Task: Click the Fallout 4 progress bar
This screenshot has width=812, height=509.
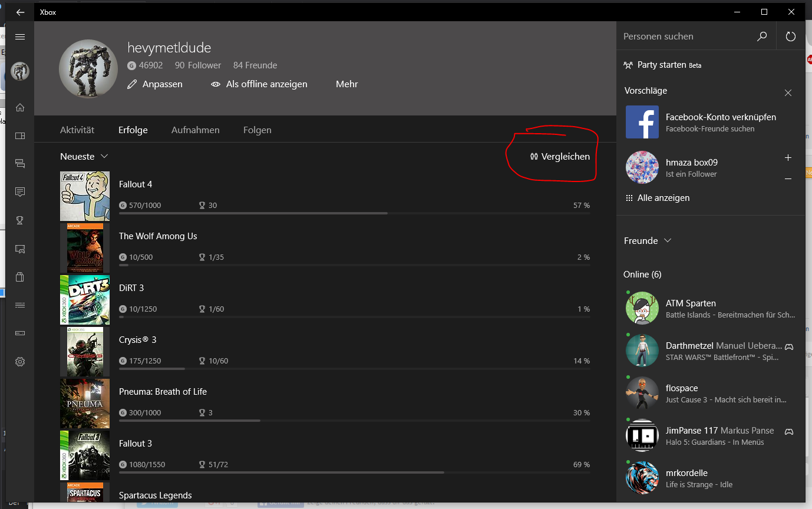Action: [x=354, y=213]
